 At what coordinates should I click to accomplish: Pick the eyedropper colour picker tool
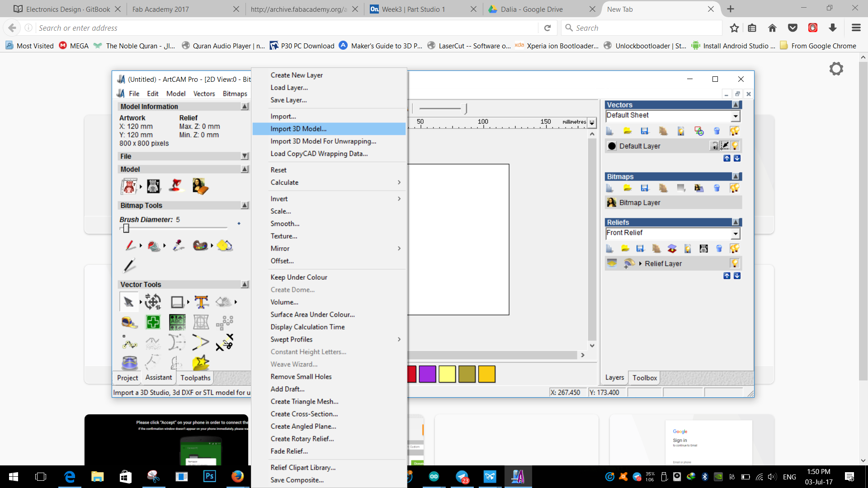[x=179, y=245]
